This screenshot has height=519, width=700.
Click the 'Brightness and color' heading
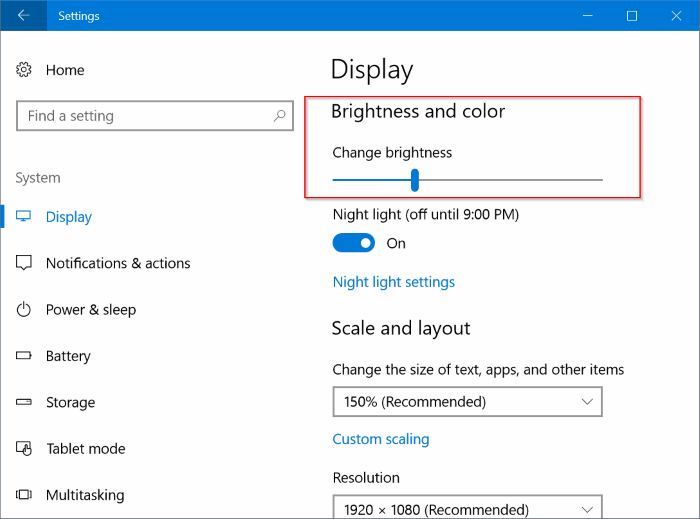pos(418,111)
